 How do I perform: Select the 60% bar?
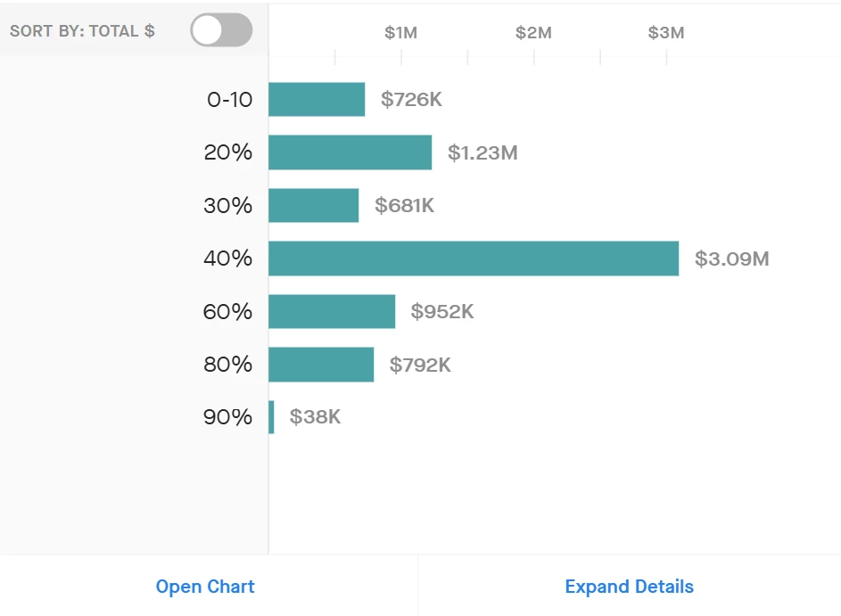pyautogui.click(x=332, y=311)
